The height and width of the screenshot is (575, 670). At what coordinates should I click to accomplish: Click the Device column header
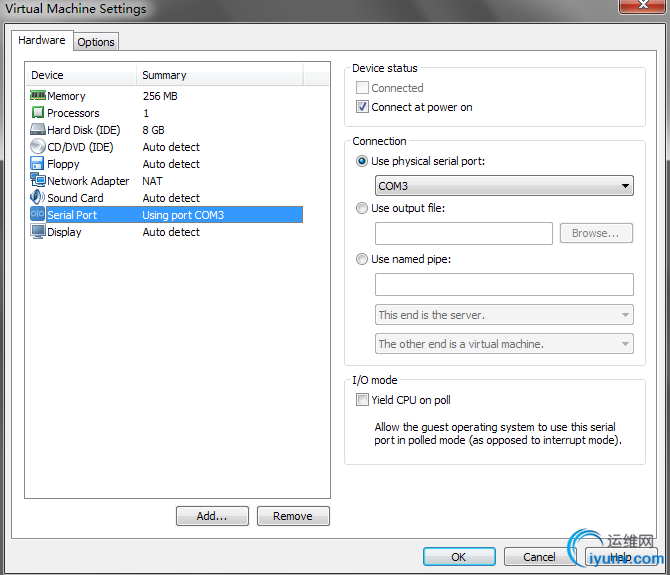(81, 75)
